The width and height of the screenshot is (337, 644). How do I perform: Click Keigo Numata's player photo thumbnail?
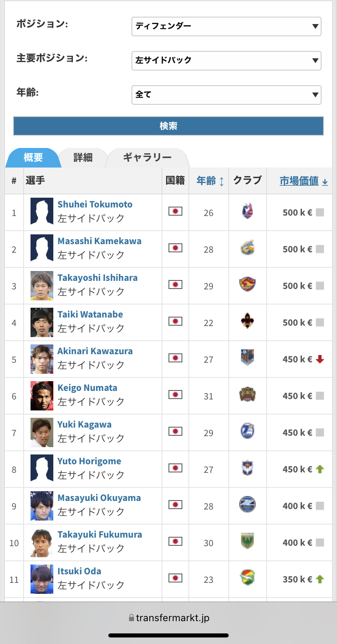[x=42, y=396]
